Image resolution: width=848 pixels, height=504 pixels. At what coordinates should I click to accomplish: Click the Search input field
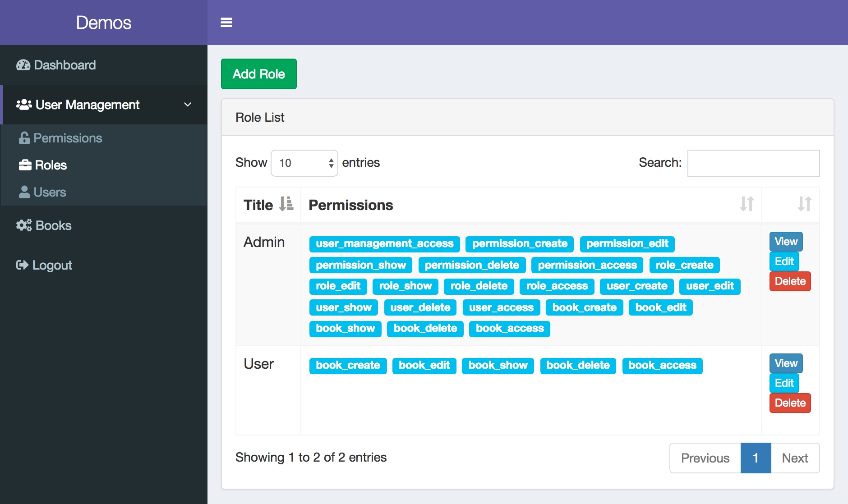[753, 163]
